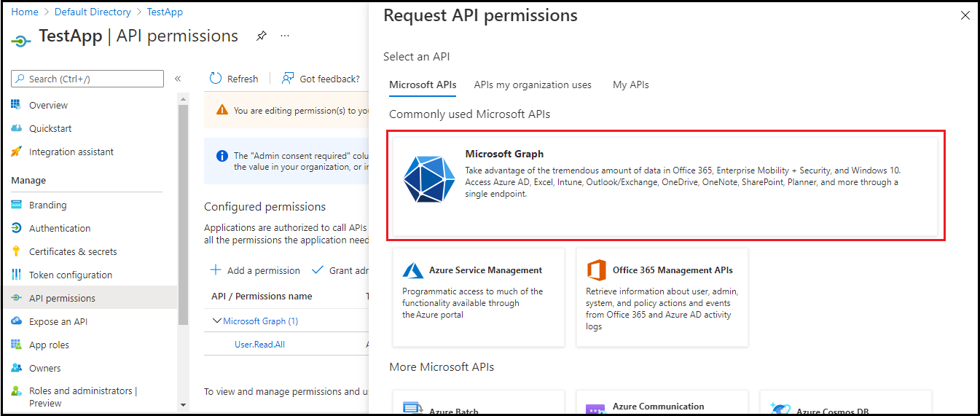Screen dimensions: 980x416
Task: Click the Azure Communication Services icon
Action: coord(597,409)
